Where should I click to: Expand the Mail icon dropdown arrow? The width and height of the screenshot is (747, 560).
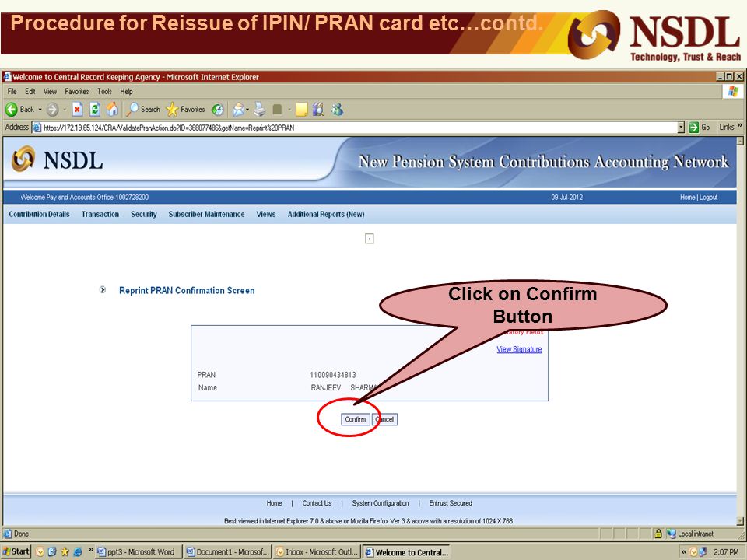(247, 110)
